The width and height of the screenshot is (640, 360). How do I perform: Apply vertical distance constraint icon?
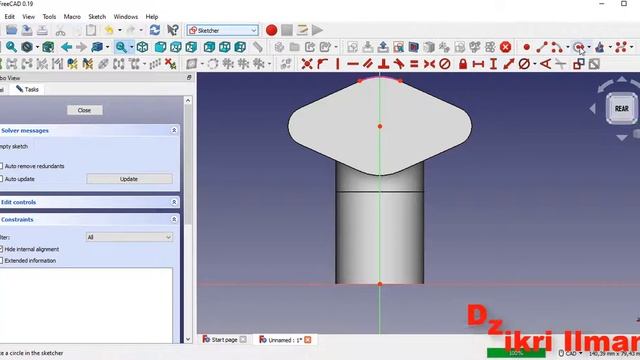point(493,64)
